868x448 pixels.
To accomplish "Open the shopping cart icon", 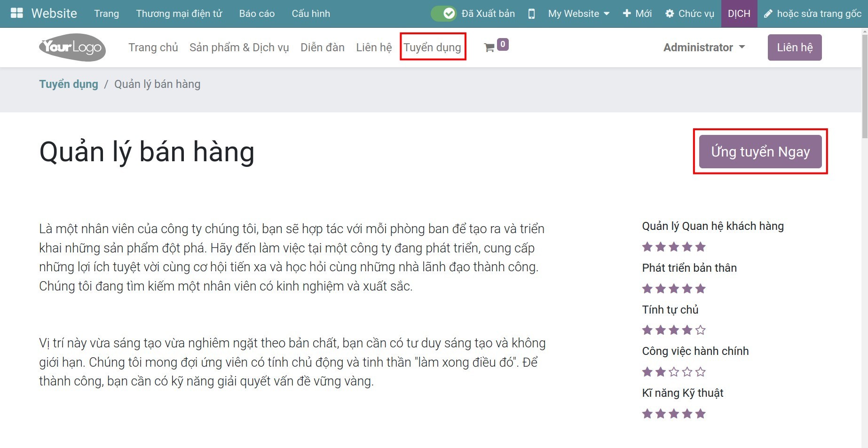I will [489, 47].
